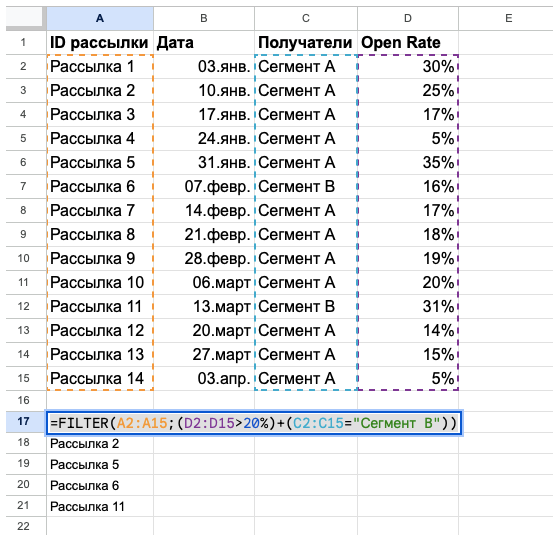Click the 'Сегмент B' cell in row 12
559x540 pixels.
tap(306, 307)
